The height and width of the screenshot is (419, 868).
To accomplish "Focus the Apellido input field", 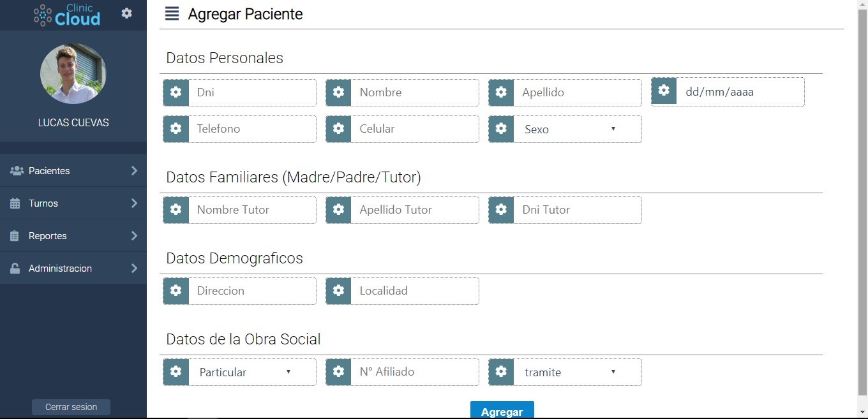I will coord(578,92).
